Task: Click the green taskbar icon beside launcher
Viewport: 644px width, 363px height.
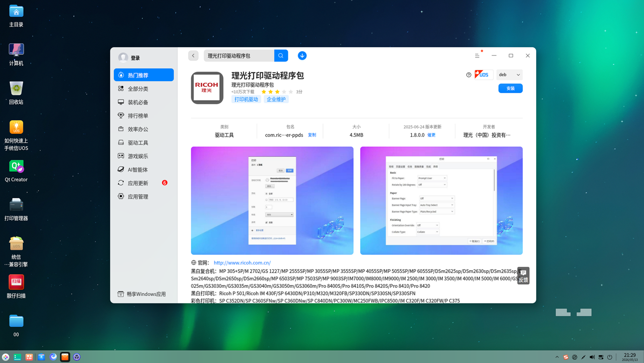Action: 17,357
